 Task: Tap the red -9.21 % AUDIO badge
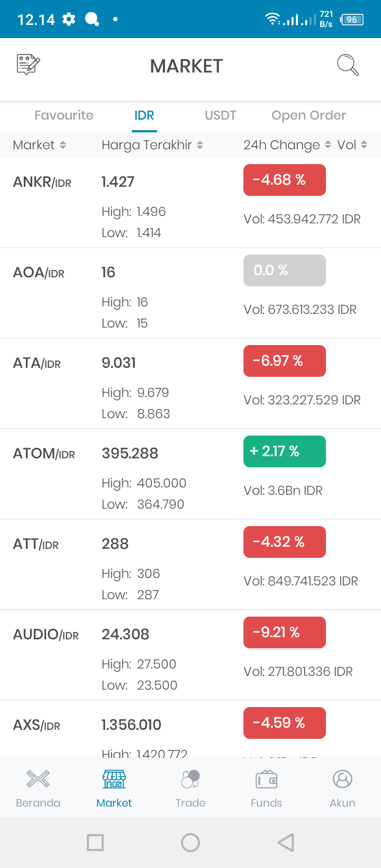285,632
